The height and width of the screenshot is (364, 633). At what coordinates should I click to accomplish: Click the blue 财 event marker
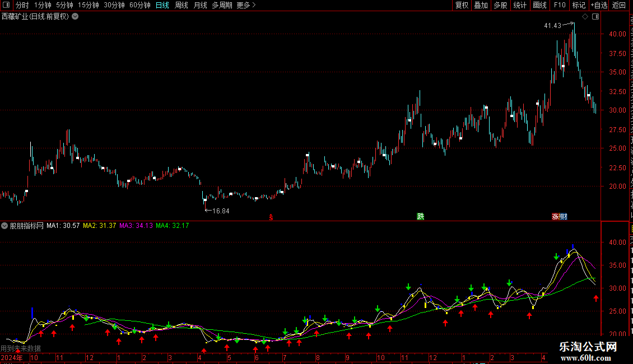[x=564, y=216]
